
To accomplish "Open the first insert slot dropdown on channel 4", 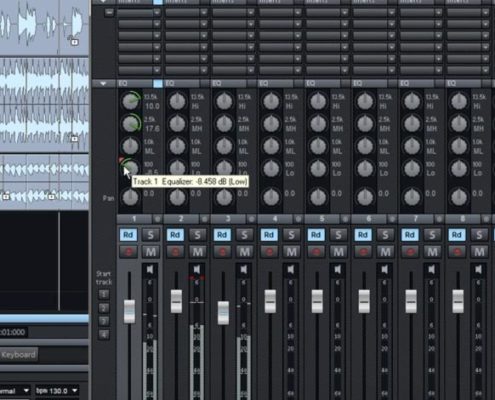I will pyautogui.click(x=298, y=13).
